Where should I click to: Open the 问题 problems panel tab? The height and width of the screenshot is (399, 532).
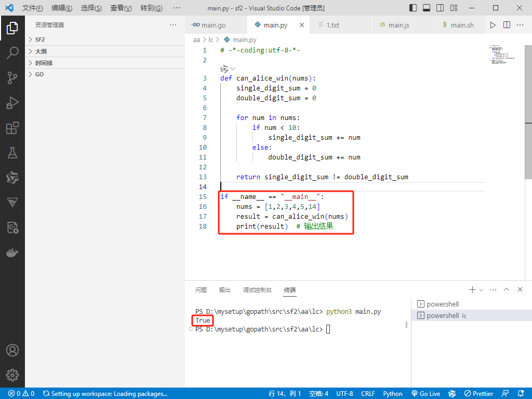tap(201, 290)
